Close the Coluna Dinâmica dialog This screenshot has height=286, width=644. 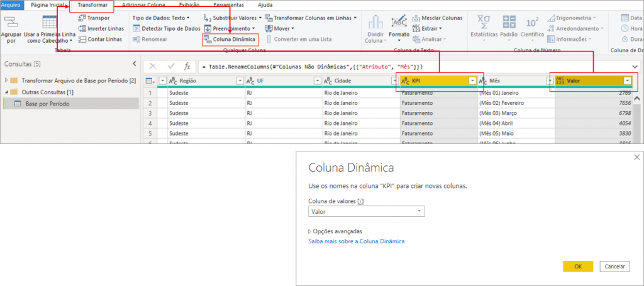coord(637,157)
